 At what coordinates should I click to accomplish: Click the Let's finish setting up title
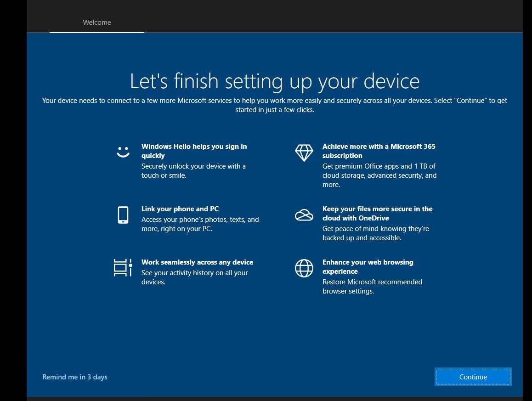pos(275,81)
